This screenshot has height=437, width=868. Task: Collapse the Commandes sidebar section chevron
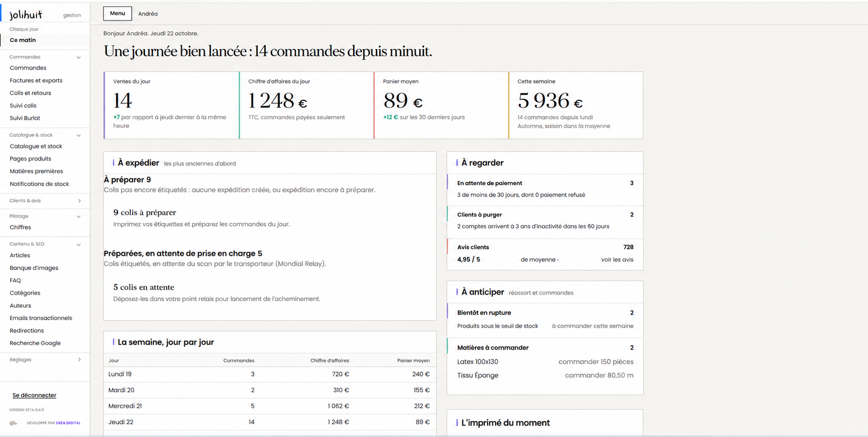[x=79, y=57]
